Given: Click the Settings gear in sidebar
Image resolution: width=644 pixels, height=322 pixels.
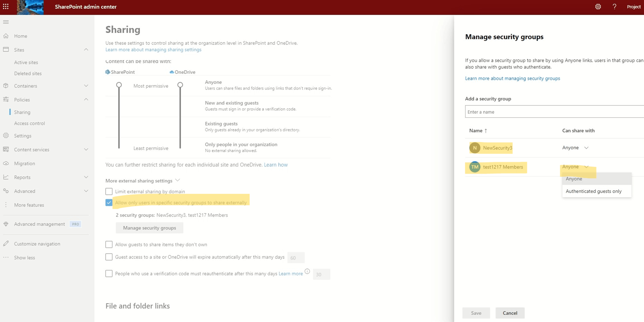Looking at the screenshot, I should tap(6, 136).
